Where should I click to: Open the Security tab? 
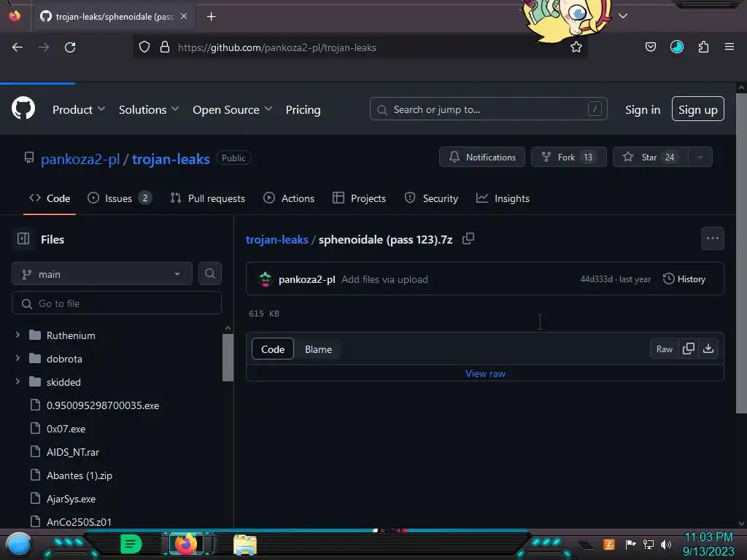pyautogui.click(x=431, y=198)
